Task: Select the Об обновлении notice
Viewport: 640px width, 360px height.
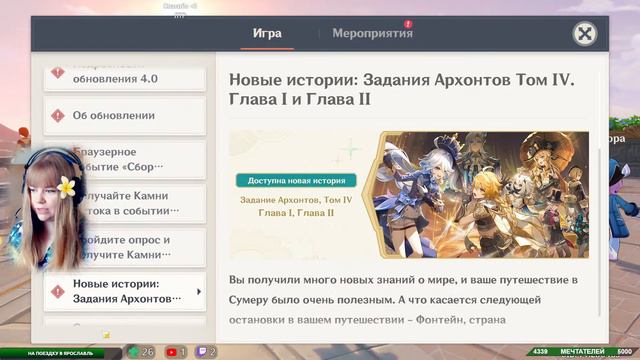Action: point(124,116)
